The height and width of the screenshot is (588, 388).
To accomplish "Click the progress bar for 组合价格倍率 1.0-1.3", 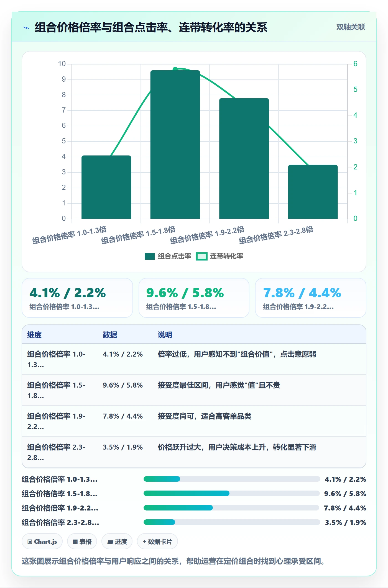I will point(232,479).
